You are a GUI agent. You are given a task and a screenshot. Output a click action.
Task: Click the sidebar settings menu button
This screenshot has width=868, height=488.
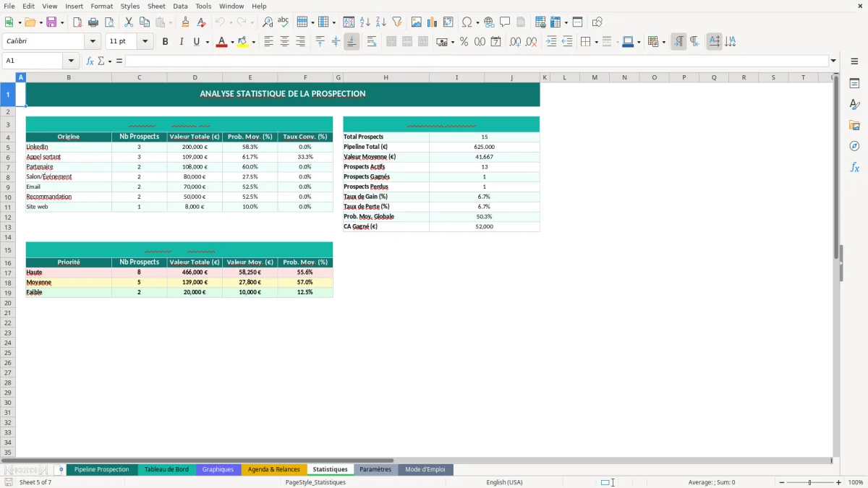pos(854,61)
